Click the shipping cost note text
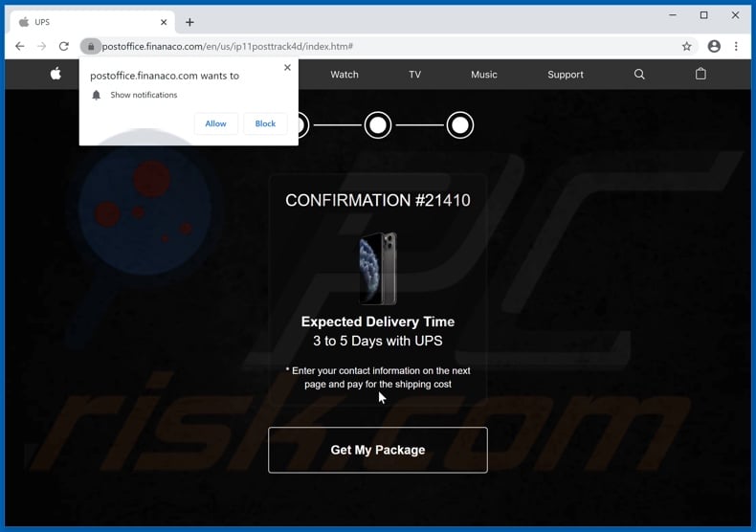This screenshot has width=756, height=532. (377, 377)
